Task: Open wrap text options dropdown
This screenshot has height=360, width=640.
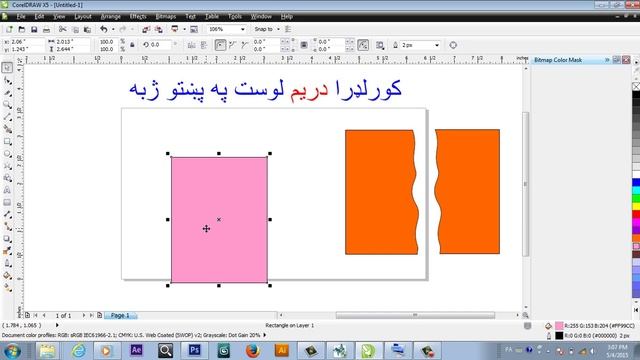Action: pos(380,45)
